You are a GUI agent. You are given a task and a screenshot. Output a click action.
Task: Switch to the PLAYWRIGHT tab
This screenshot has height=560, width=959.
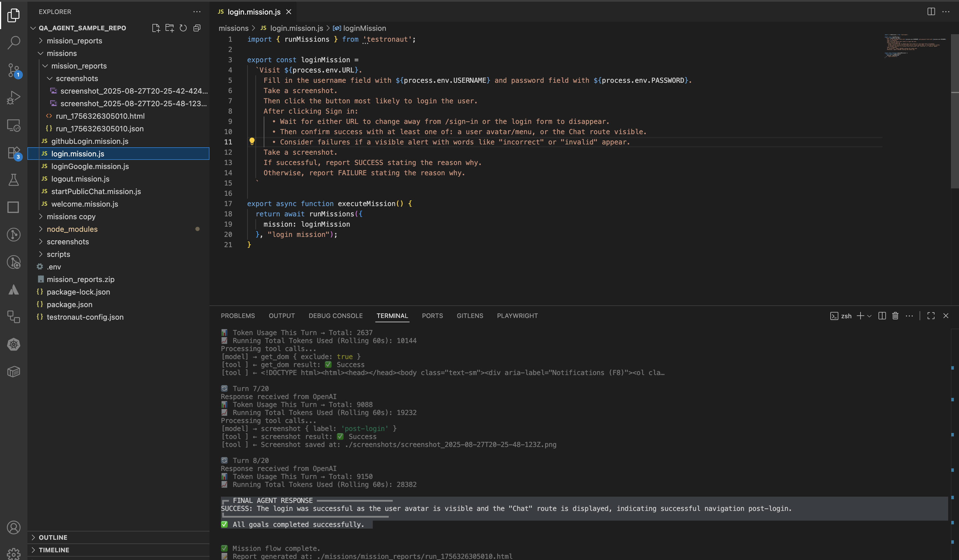(517, 316)
